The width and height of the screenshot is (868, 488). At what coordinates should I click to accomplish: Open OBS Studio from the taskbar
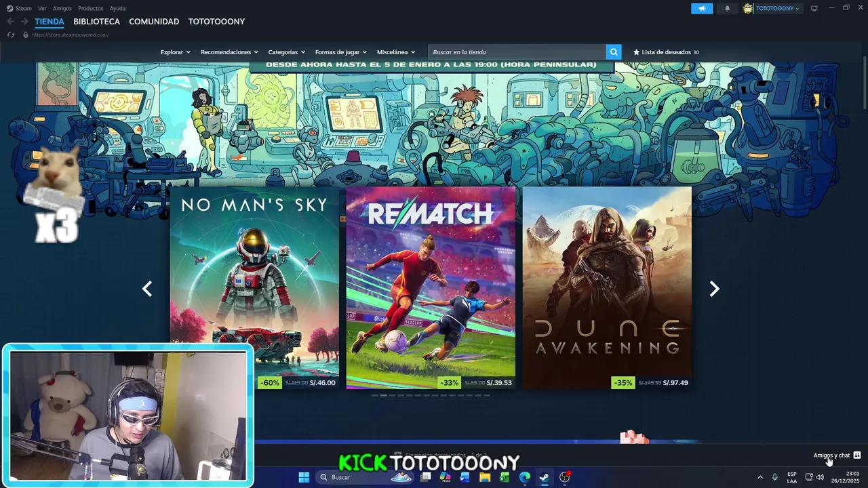tap(565, 477)
